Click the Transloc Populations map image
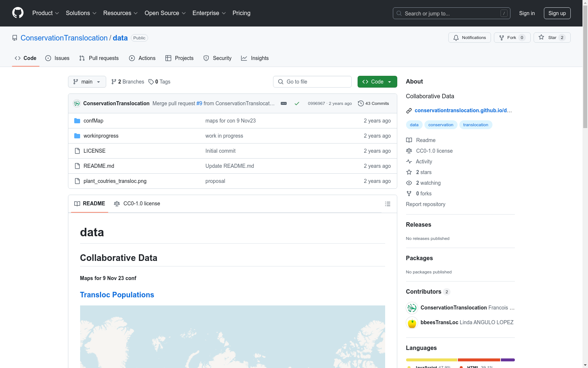The width and height of the screenshot is (588, 368). tap(233, 337)
